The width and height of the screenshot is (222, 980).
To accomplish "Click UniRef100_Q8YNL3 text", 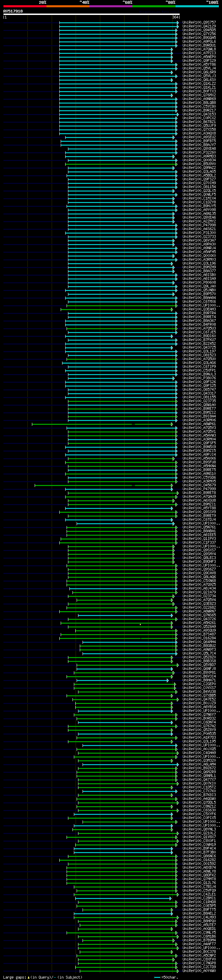I will (199, 829).
